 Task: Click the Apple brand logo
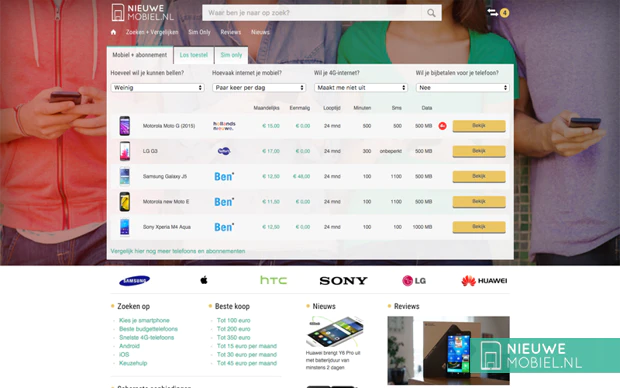click(x=204, y=280)
